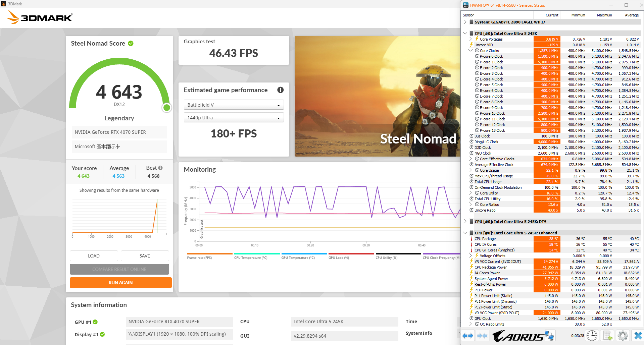Collapse CPU [#0] 245K: Enhanced section
This screenshot has width=644, height=345.
[465, 233]
